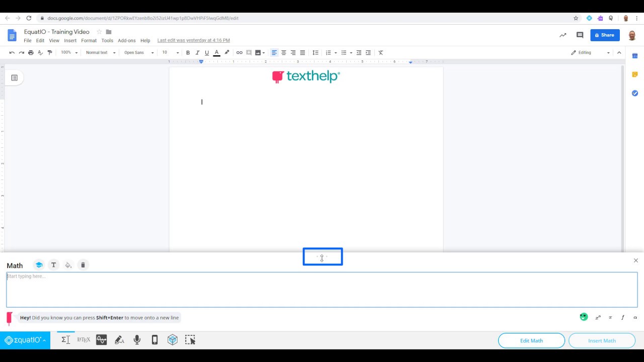This screenshot has height=362, width=644.
Task: Clear formatting with the Tx icon
Action: 381,52
